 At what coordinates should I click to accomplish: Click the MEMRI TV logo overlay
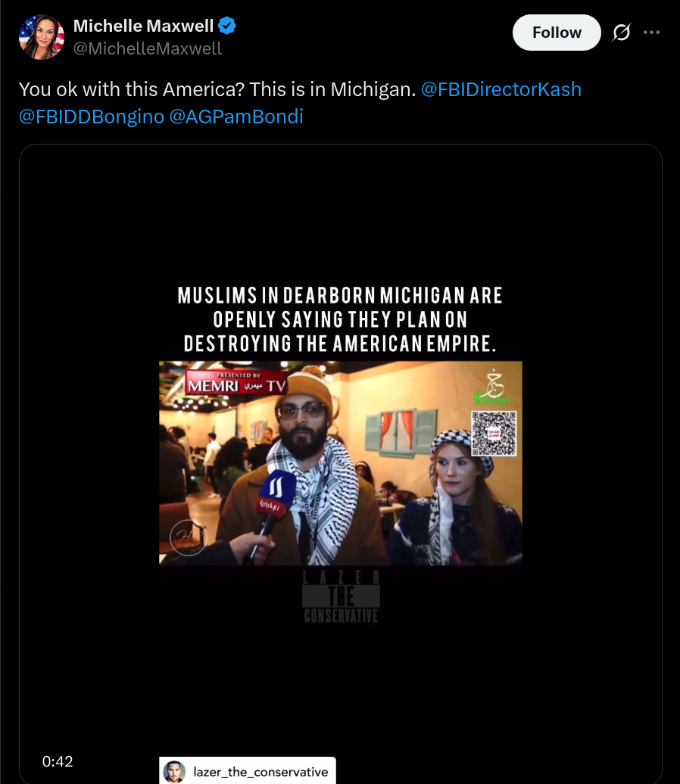[x=236, y=383]
